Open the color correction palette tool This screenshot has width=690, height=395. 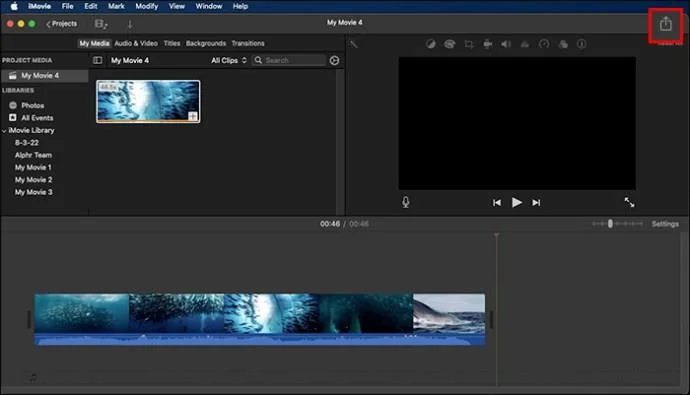coord(449,44)
